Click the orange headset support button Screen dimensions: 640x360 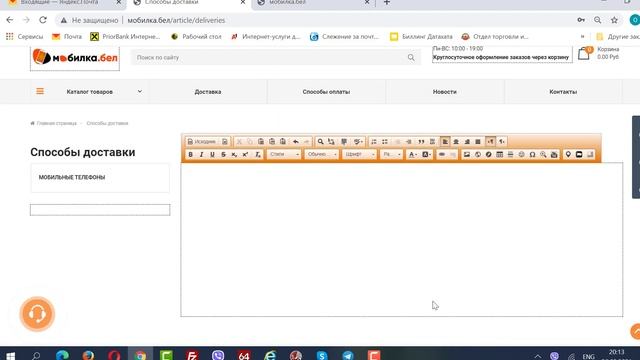pyautogui.click(x=37, y=314)
